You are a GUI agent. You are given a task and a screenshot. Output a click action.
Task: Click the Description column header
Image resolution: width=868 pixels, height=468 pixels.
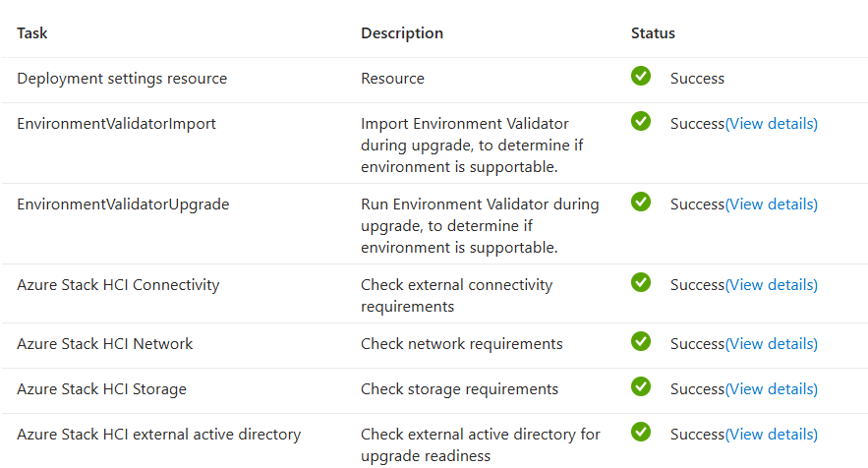pos(402,33)
